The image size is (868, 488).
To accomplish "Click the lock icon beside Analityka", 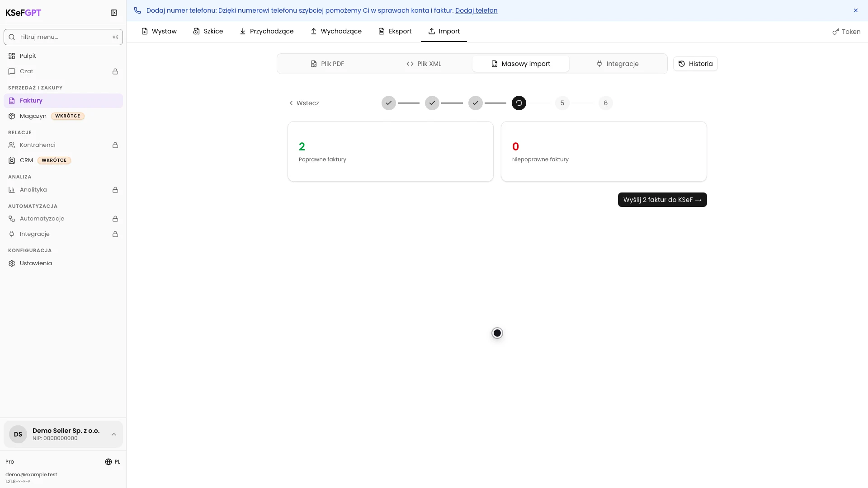I will coord(115,190).
